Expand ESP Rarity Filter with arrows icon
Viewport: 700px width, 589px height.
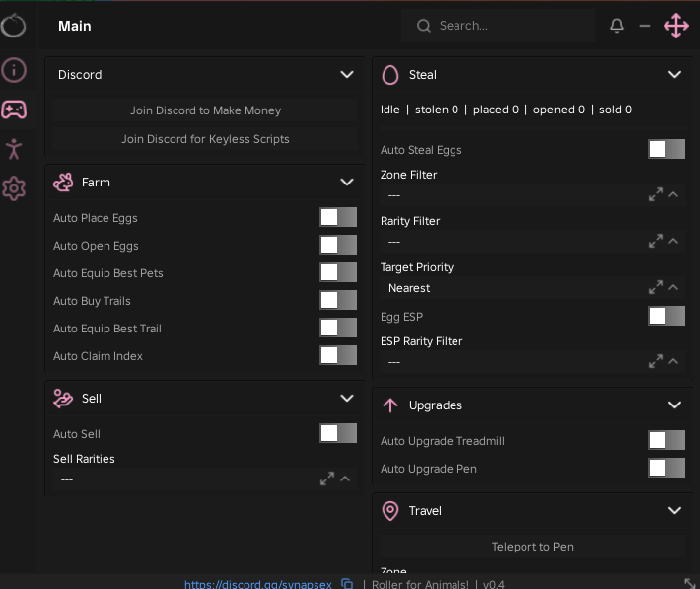coord(656,361)
